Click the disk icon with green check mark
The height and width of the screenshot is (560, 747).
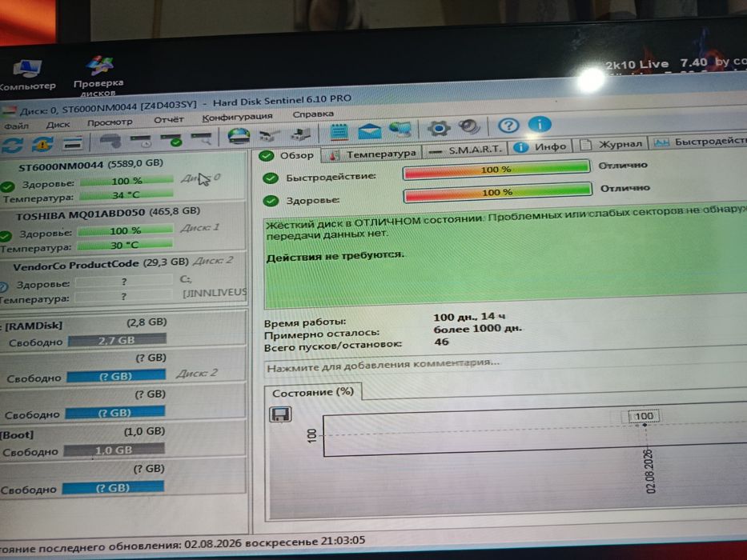point(171,139)
